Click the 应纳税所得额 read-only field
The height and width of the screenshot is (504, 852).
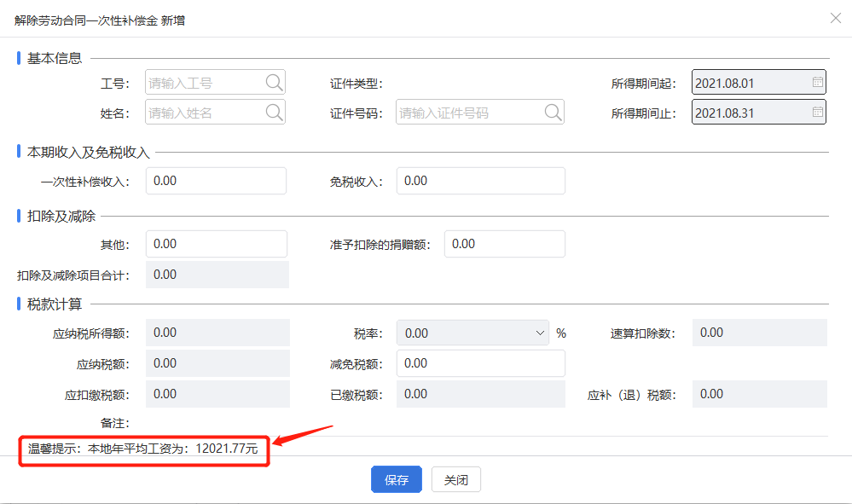point(217,333)
